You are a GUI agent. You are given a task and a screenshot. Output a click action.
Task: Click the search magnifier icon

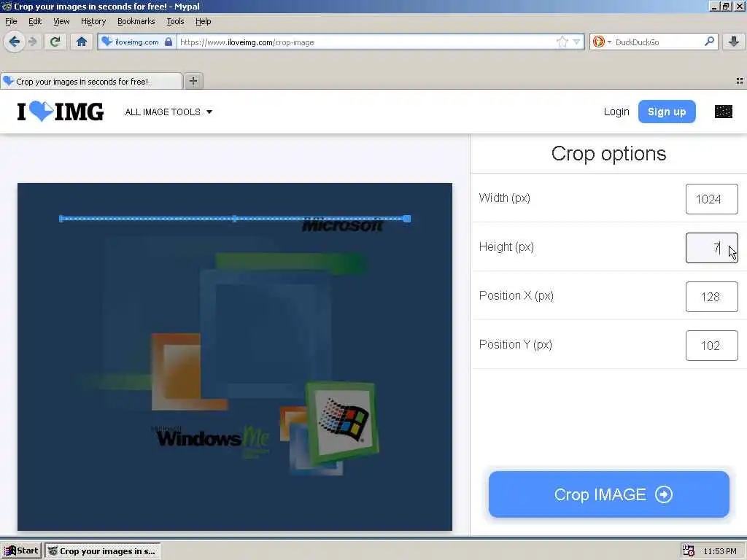[709, 42]
